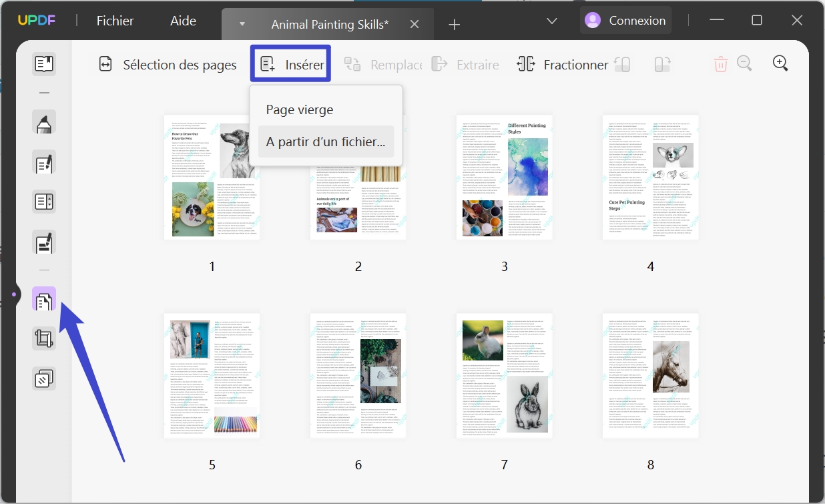Click the Insérer button in the toolbar

(290, 63)
